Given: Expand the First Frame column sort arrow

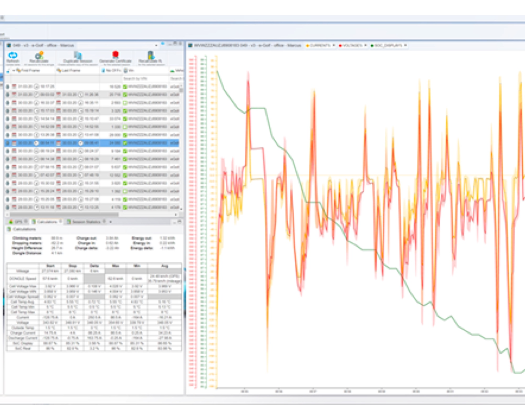Looking at the screenshot, I should pos(14,70).
